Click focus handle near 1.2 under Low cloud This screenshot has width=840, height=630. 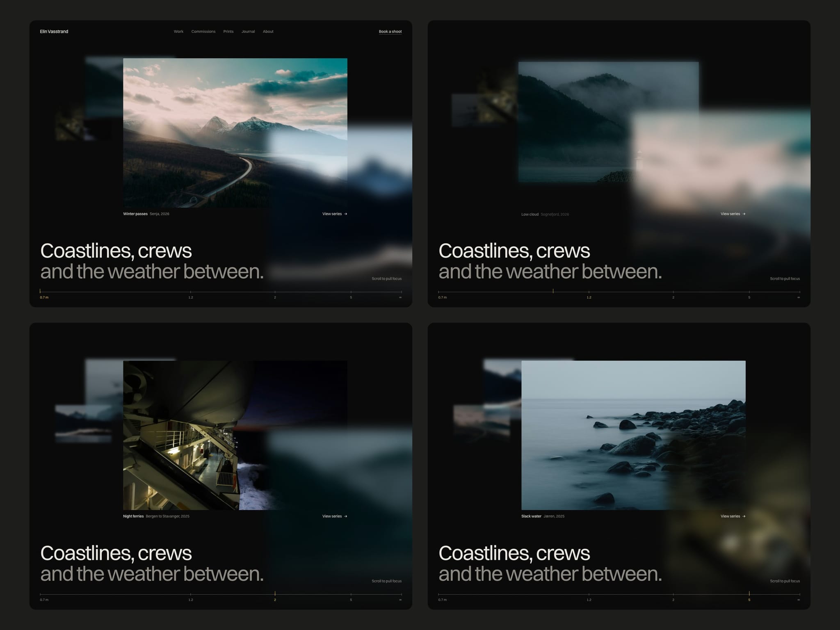point(553,291)
